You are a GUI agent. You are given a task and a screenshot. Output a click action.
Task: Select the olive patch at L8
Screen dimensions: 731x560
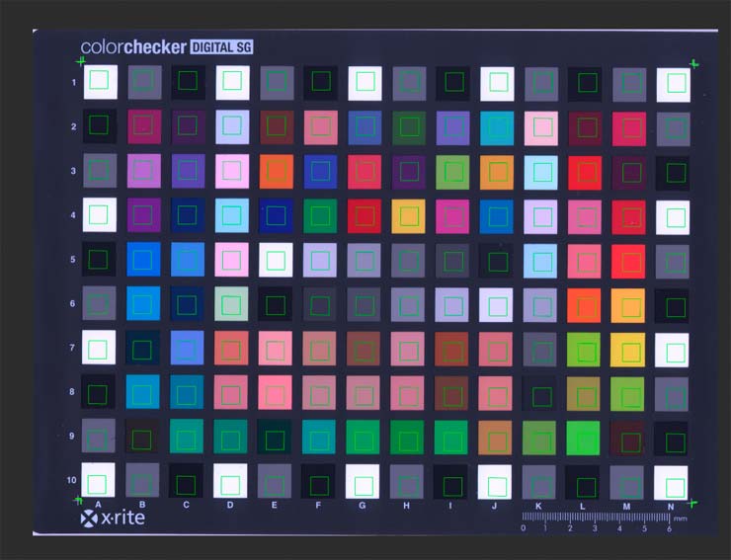(x=583, y=394)
